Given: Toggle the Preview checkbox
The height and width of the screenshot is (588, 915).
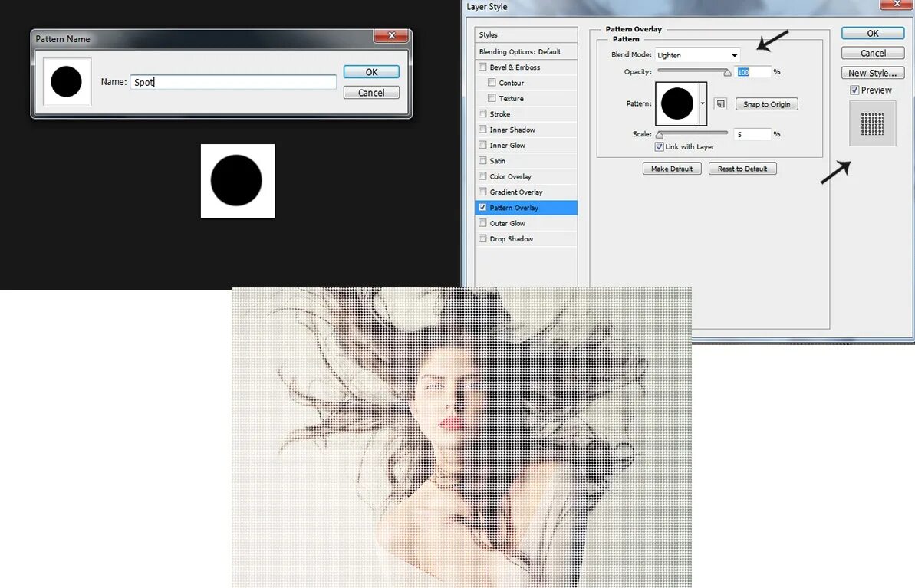Looking at the screenshot, I should tap(854, 90).
